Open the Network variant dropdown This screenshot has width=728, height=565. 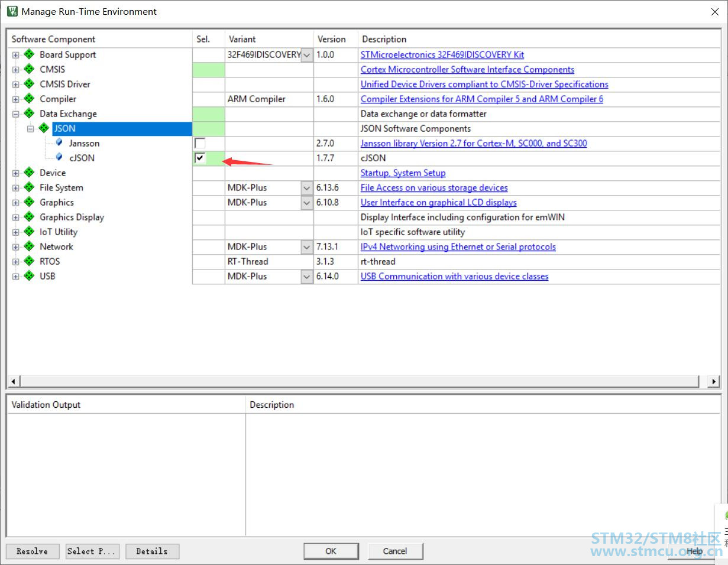pos(307,247)
